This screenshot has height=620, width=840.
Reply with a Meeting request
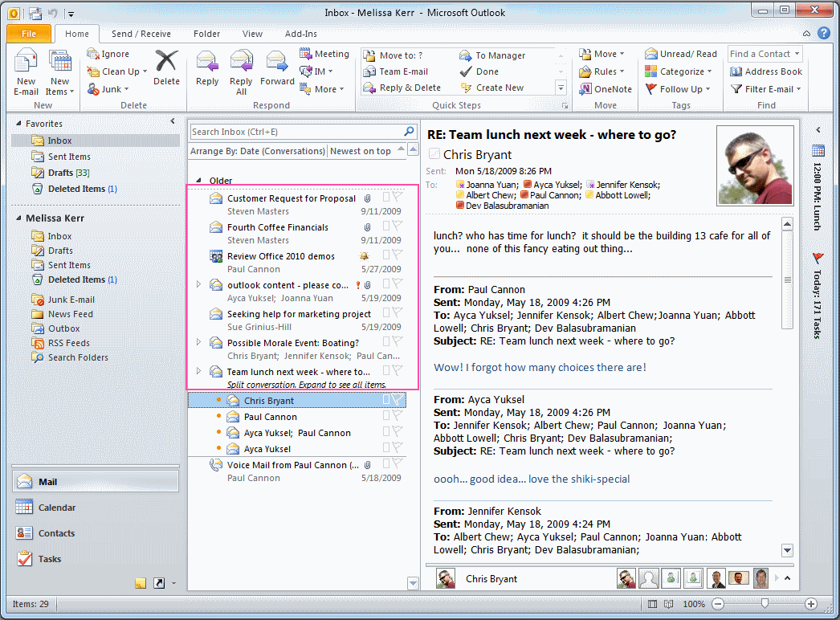pos(324,54)
